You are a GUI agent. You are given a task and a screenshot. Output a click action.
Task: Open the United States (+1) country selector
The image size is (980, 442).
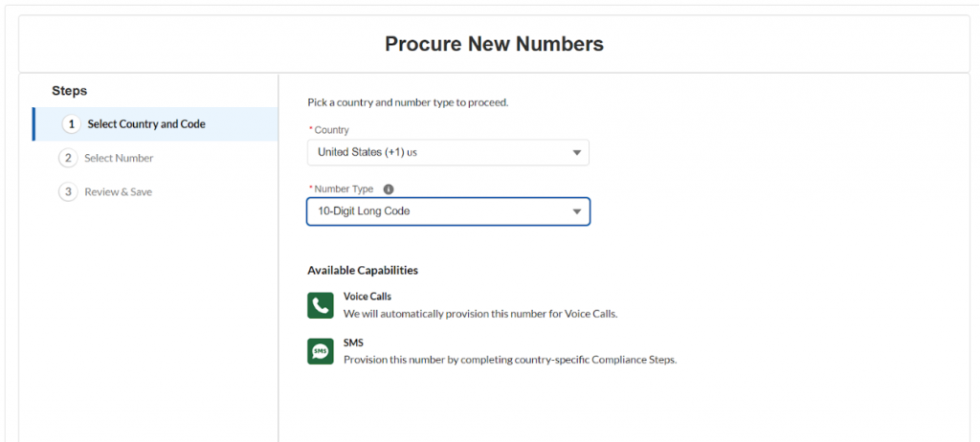pyautogui.click(x=440, y=153)
